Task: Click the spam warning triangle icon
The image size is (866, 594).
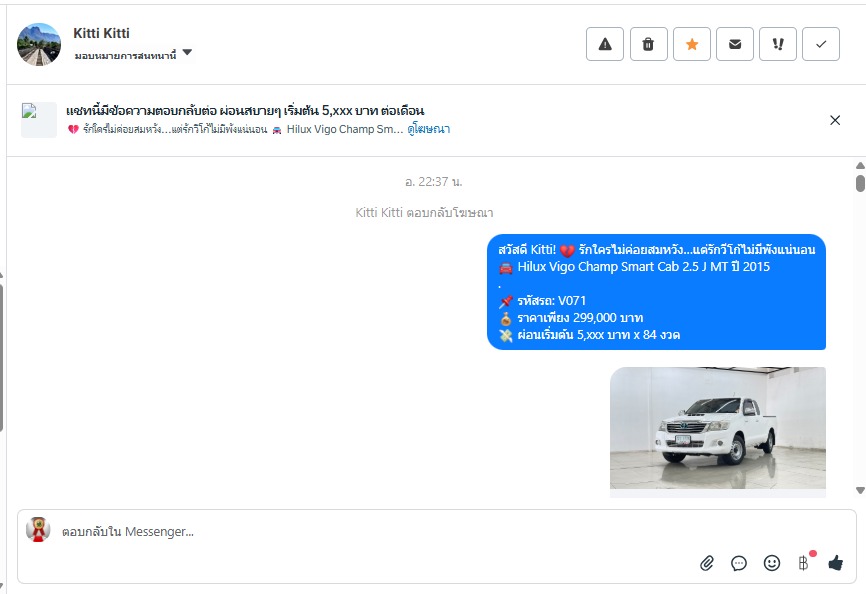Action: tap(605, 44)
